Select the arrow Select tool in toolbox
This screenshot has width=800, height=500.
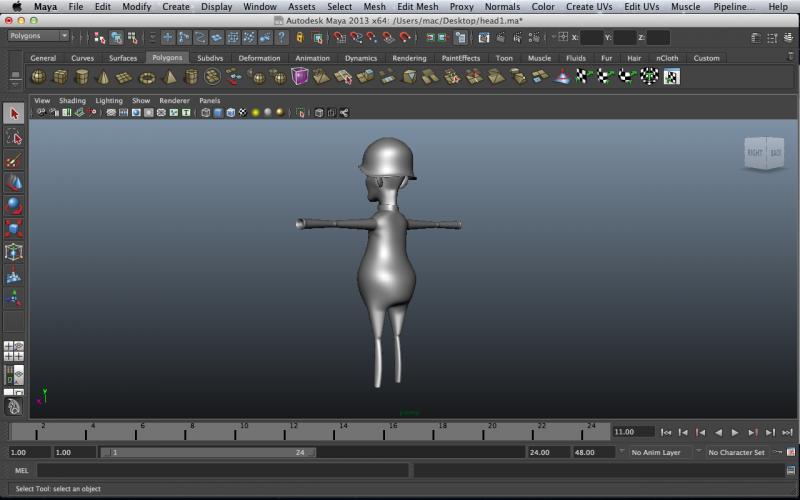[x=14, y=114]
